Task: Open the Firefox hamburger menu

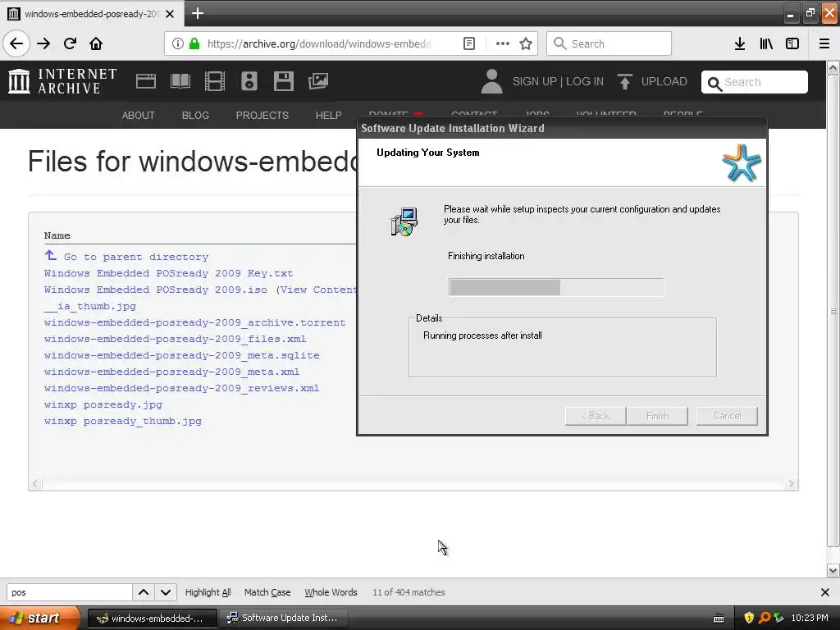Action: pos(824,43)
